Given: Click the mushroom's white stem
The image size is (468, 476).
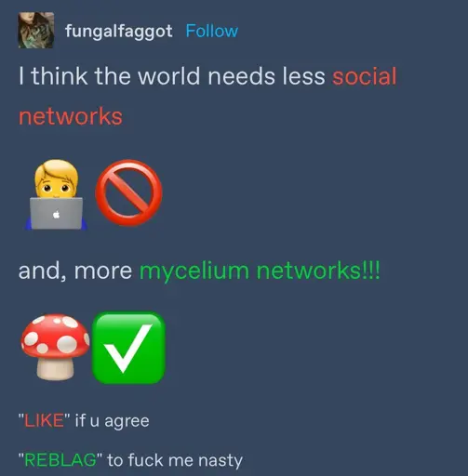Looking at the screenshot, I should pos(56,368).
